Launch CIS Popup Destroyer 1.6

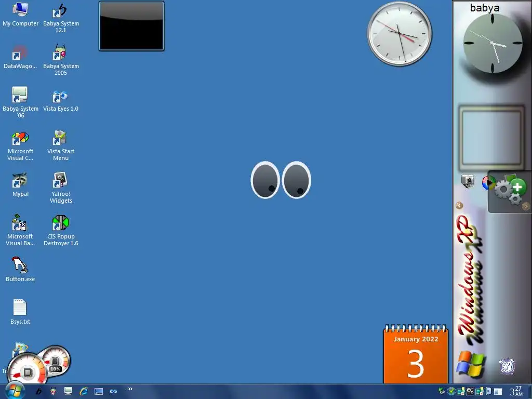(x=61, y=230)
